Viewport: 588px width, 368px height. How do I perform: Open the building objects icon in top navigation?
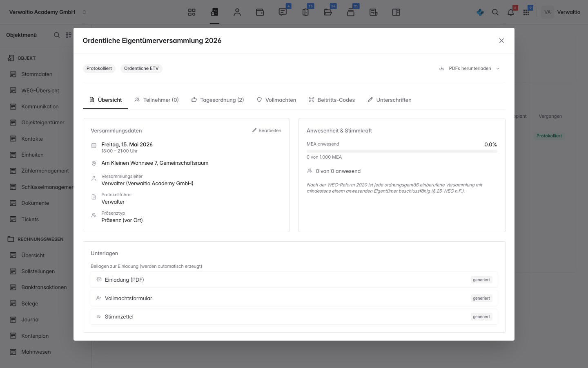[214, 12]
